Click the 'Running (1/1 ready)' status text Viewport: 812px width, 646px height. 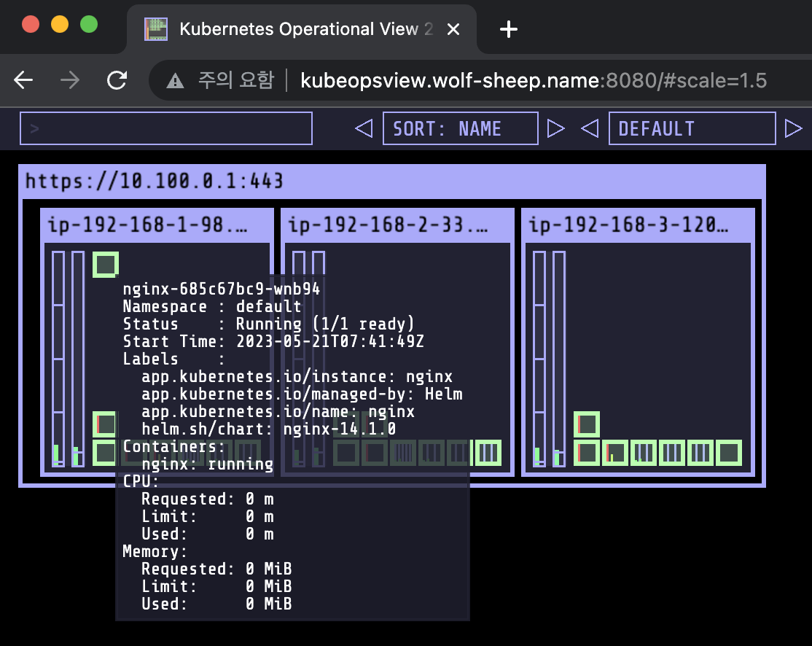pos(325,324)
